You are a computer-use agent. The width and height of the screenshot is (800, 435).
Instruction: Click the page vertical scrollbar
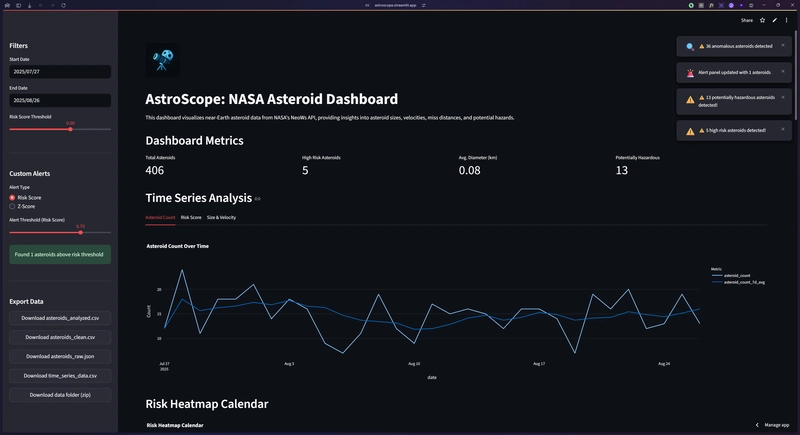(795, 75)
